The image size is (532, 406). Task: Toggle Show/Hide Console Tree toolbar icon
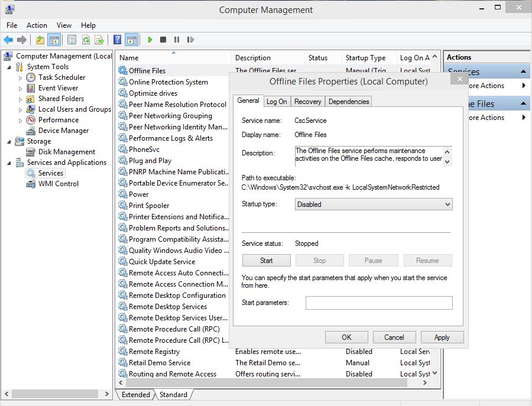coord(54,40)
